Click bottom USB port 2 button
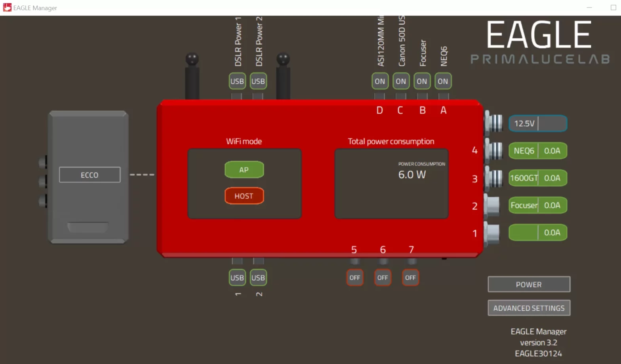 click(x=258, y=278)
